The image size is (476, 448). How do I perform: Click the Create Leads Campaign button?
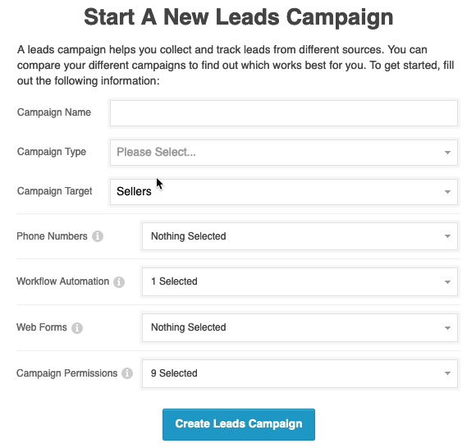[239, 424]
